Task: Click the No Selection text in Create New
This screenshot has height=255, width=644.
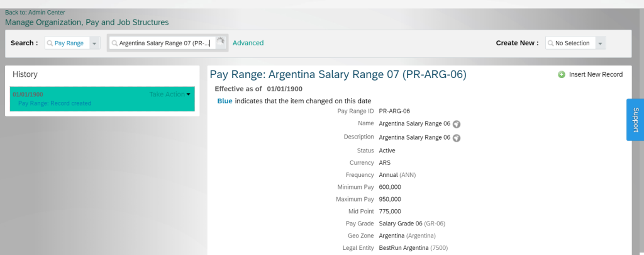Action: click(x=572, y=43)
